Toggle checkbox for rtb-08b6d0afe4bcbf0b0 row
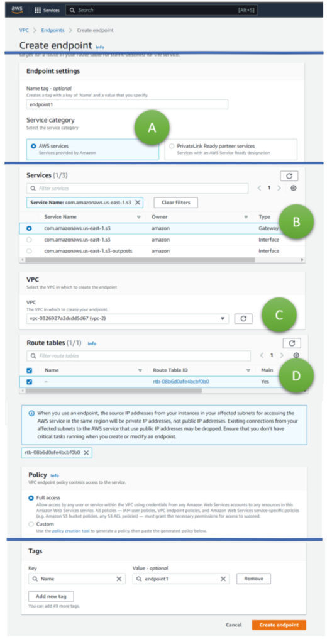Screen dimensions: 332x644 (x=29, y=382)
